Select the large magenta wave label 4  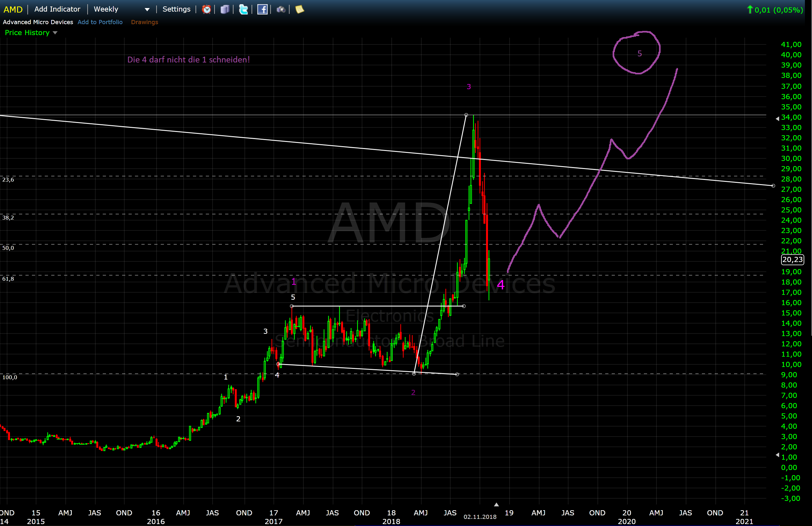tap(501, 285)
